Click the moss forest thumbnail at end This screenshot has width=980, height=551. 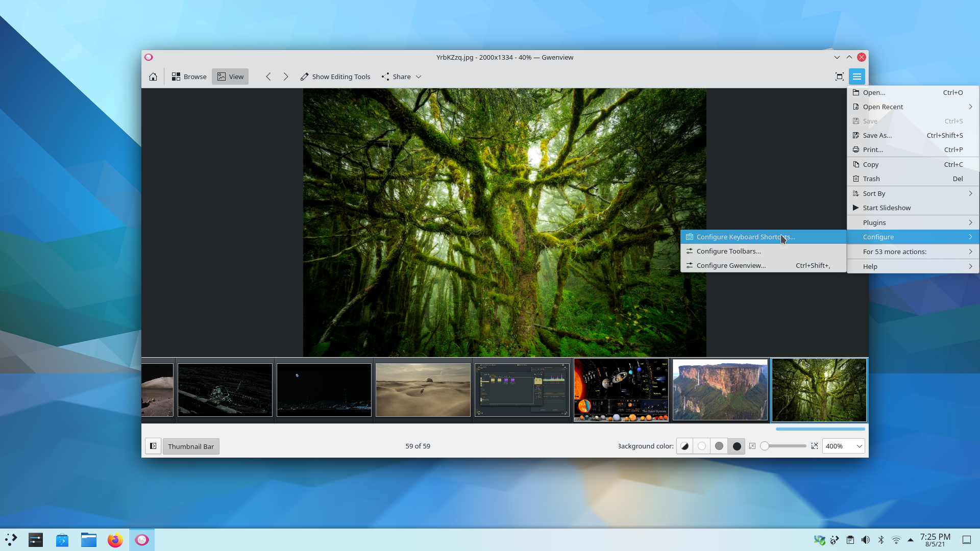(x=819, y=390)
